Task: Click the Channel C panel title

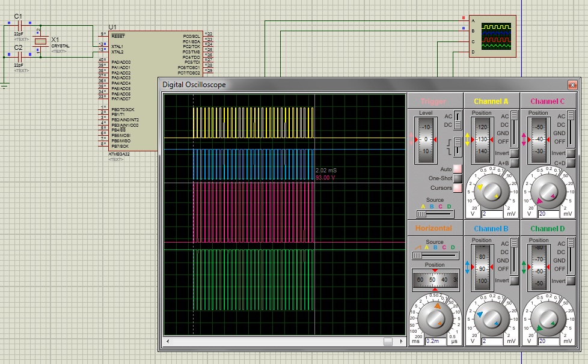Action: coord(547,101)
